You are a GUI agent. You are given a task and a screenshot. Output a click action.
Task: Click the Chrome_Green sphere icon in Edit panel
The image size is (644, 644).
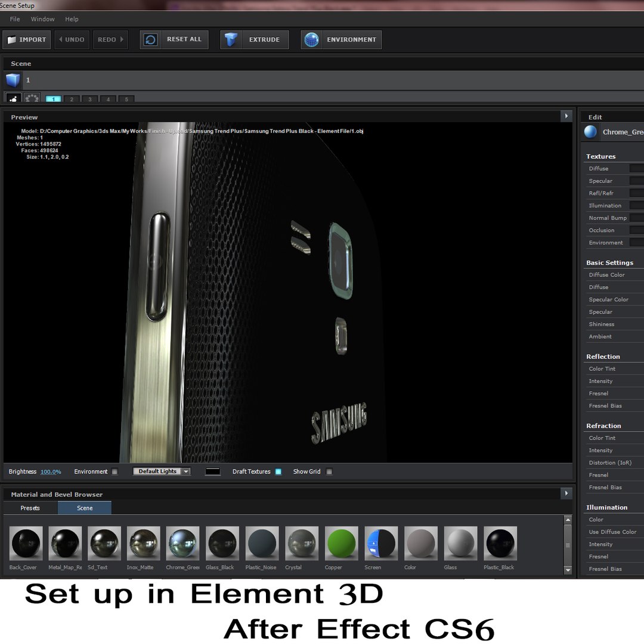click(590, 132)
